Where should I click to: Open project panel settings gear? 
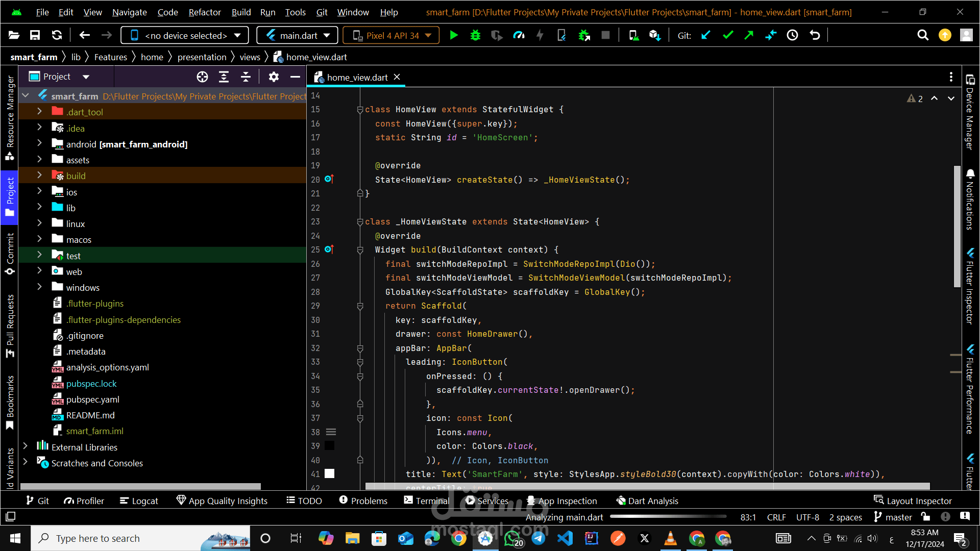point(274,77)
